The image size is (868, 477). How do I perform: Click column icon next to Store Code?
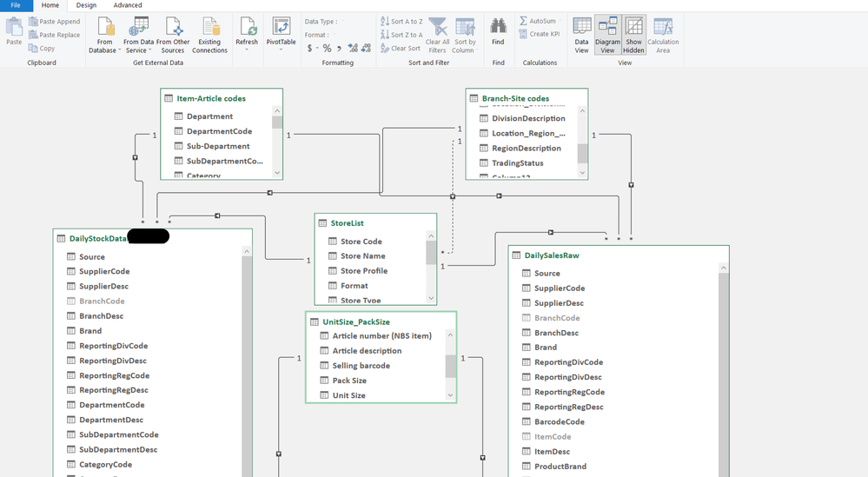pyautogui.click(x=333, y=242)
